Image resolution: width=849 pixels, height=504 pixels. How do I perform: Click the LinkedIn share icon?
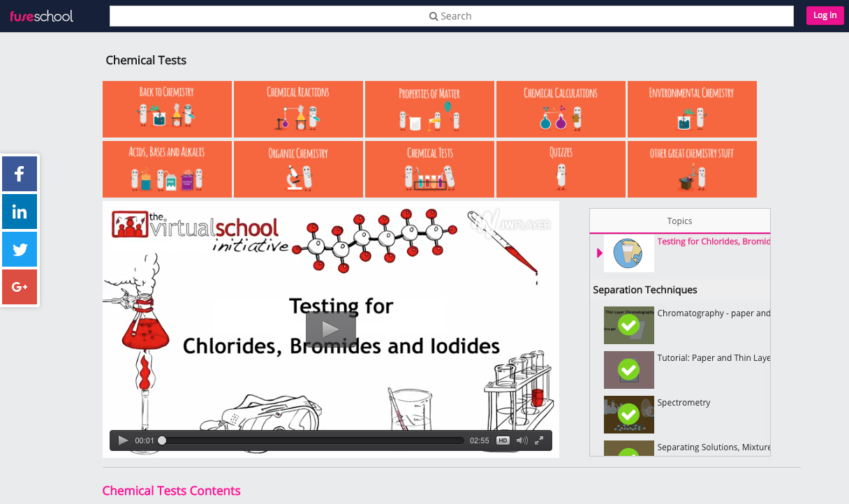point(19,211)
